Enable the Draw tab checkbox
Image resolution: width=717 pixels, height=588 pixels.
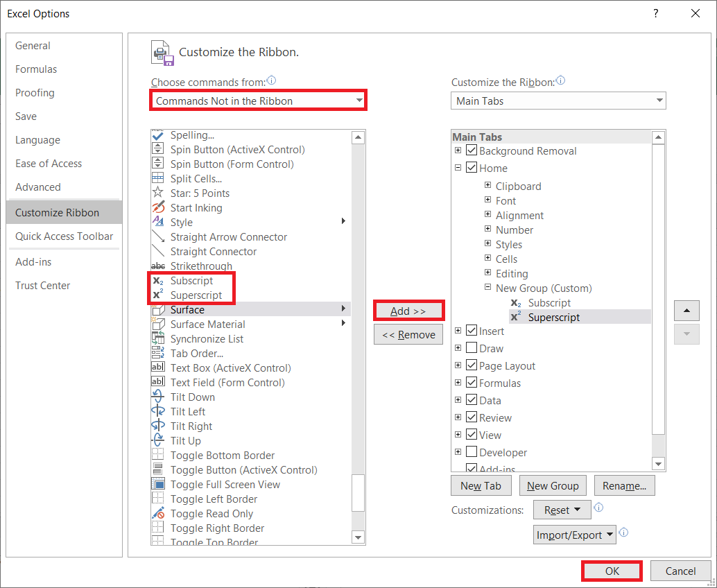coord(472,348)
